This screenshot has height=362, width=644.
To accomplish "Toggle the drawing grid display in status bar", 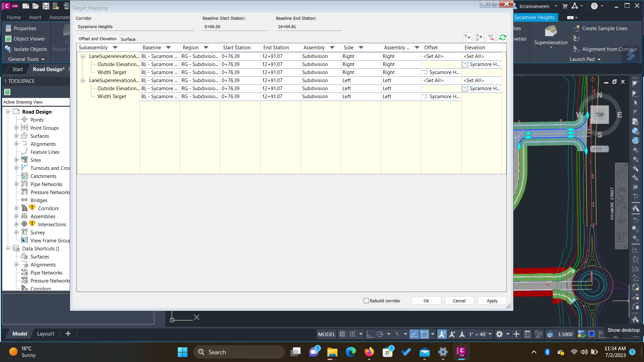I will (x=342, y=334).
